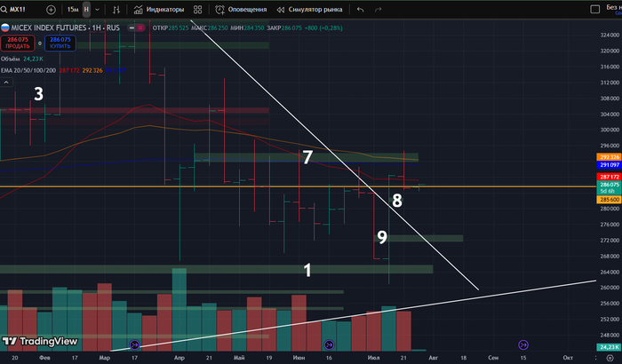The width and height of the screenshot is (622, 364).
Task: Click the EMA 20/50/100/200 indicator legend
Action: 28,70
